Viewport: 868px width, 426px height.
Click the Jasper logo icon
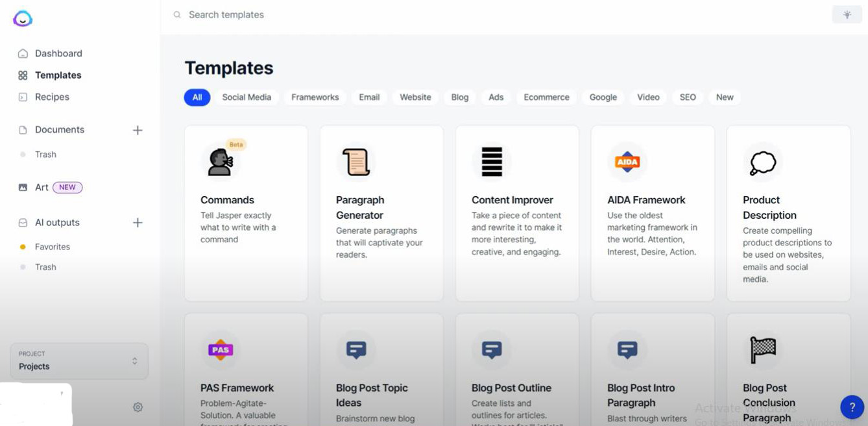[23, 19]
